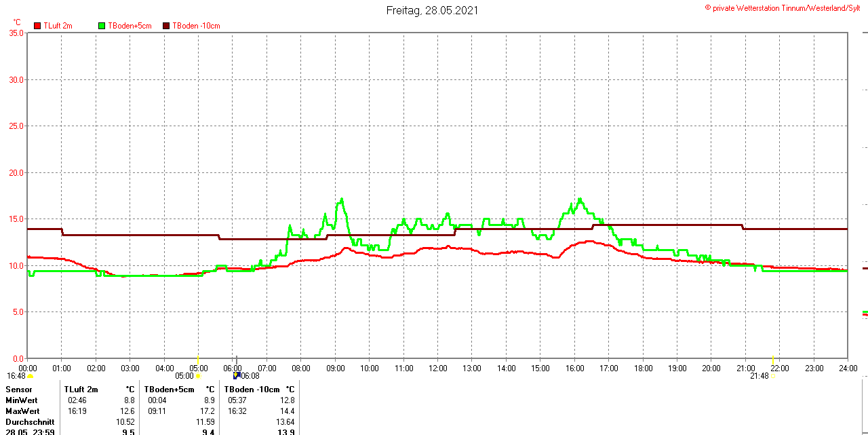
Task: Click the dark red TBoden -10cm legend swatch
Action: click(166, 26)
